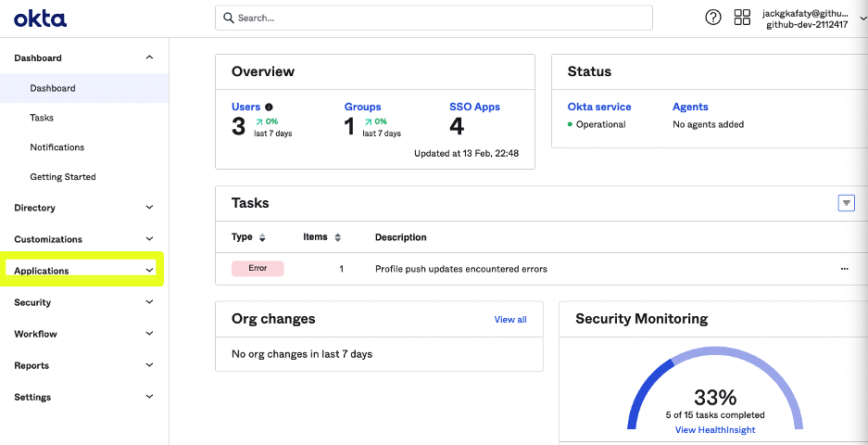The height and width of the screenshot is (445, 868).
Task: Expand the Security section
Action: point(84,302)
